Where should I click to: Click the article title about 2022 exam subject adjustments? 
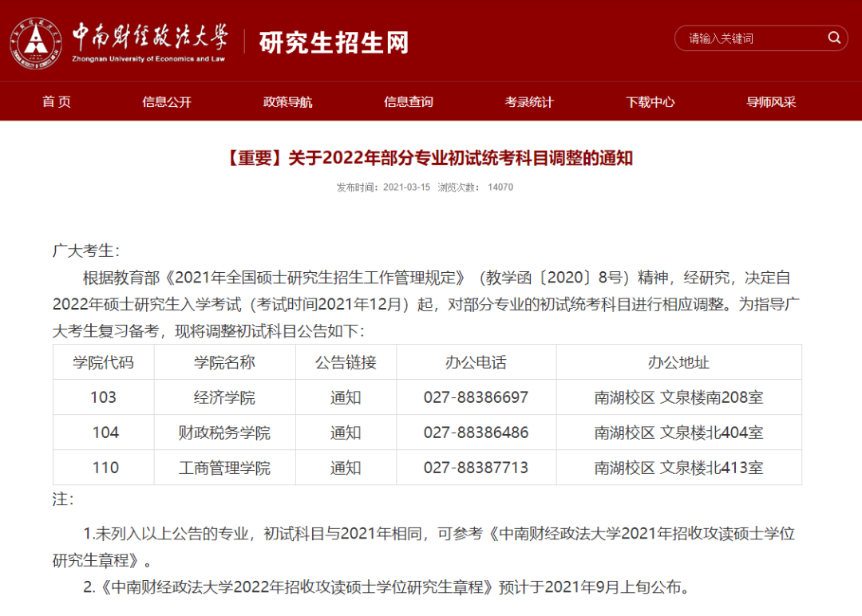pyautogui.click(x=431, y=158)
